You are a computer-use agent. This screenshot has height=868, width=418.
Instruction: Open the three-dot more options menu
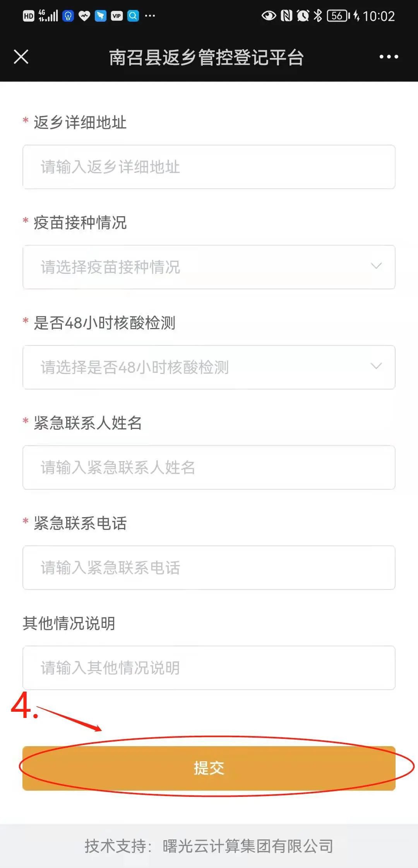[x=389, y=57]
